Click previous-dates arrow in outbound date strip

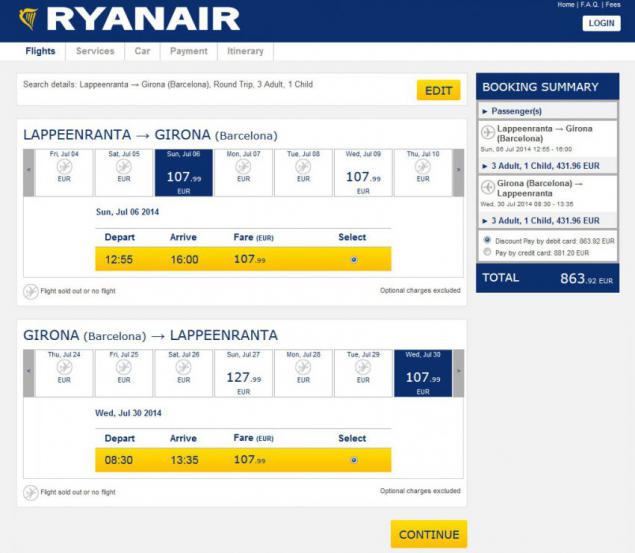(29, 173)
